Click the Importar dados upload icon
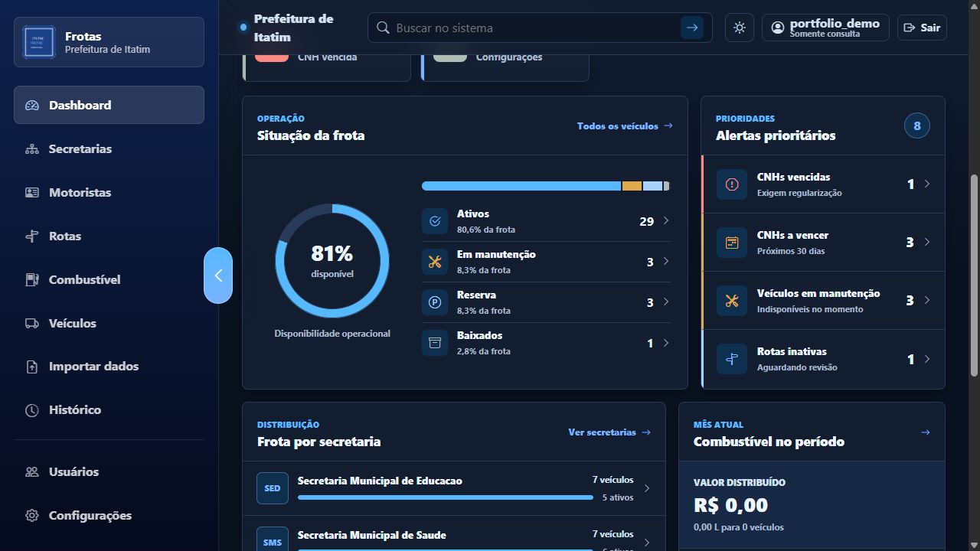 coord(32,367)
